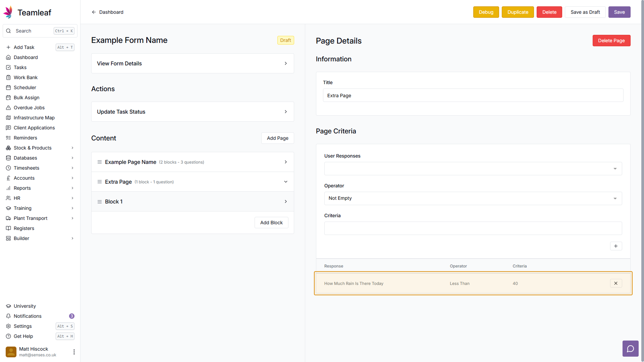Remove the rain criteria row with X
This screenshot has width=644, height=362.
(x=616, y=283)
